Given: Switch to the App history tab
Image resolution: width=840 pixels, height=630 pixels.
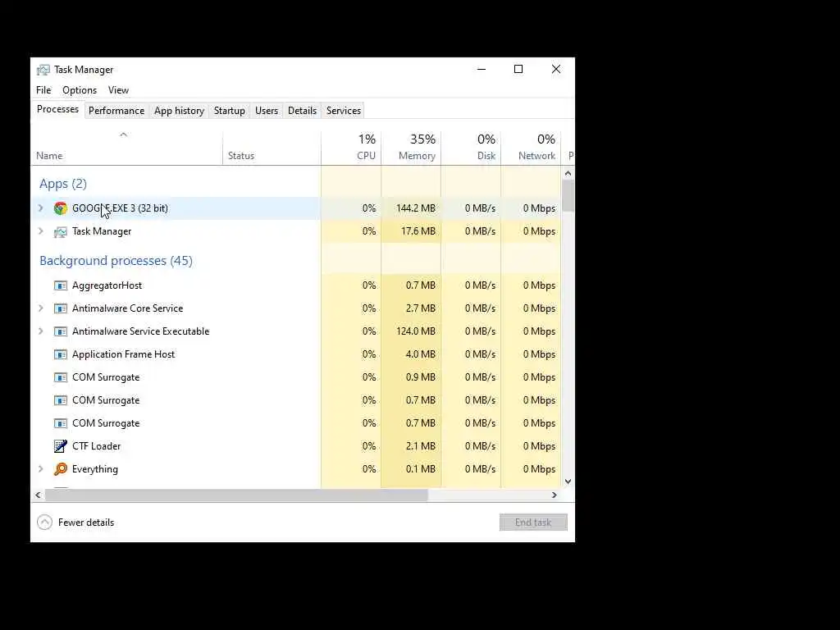Looking at the screenshot, I should click(179, 111).
